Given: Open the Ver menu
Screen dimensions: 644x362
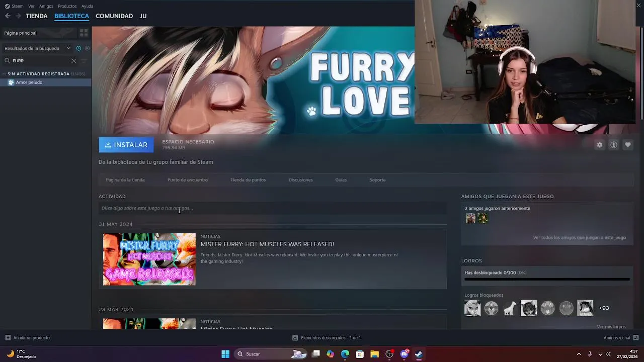Looking at the screenshot, I should (x=31, y=6).
